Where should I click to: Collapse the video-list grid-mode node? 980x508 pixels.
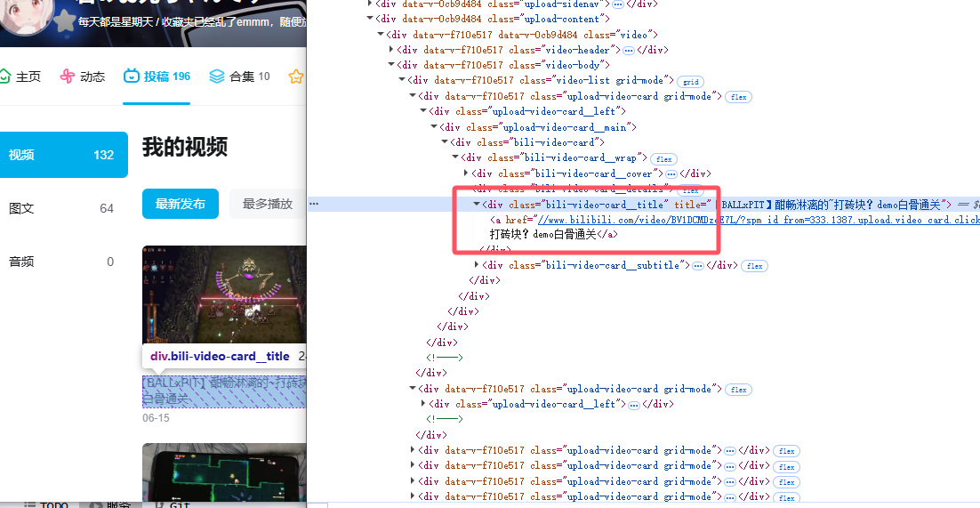[x=402, y=80]
